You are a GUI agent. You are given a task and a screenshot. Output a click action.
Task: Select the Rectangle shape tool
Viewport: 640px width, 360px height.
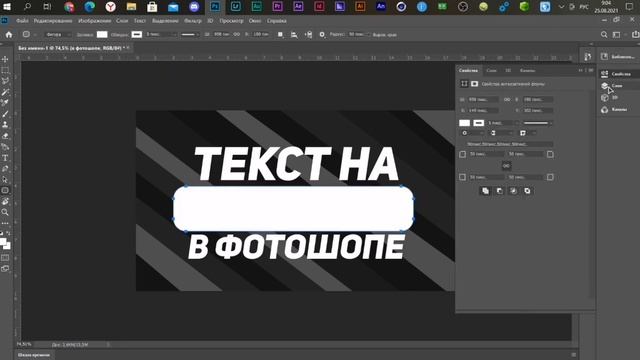click(x=5, y=191)
